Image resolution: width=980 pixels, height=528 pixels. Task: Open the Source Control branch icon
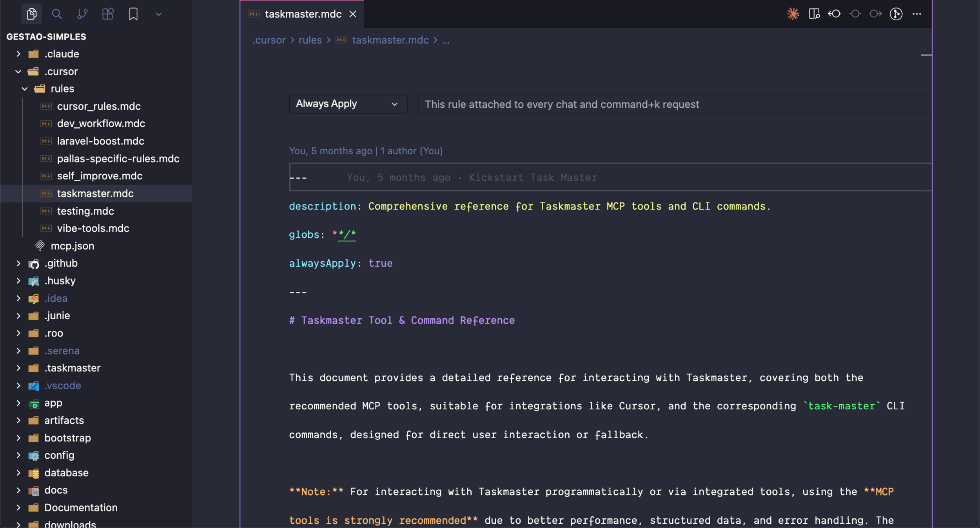(x=82, y=14)
